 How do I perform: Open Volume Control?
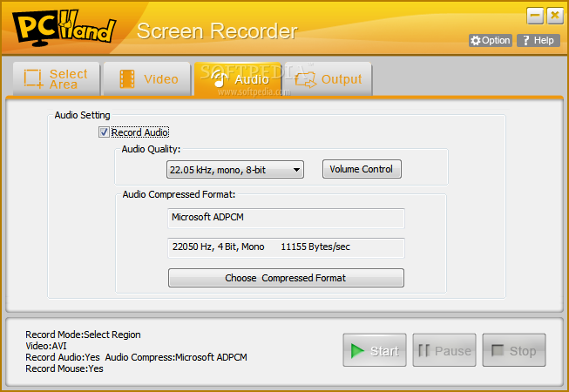362,169
